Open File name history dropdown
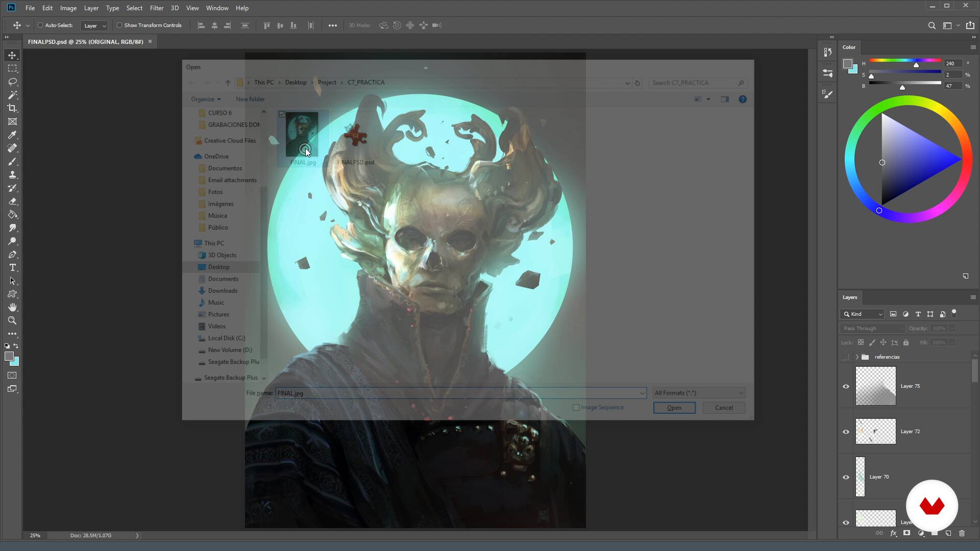The width and height of the screenshot is (980, 551). (642, 393)
